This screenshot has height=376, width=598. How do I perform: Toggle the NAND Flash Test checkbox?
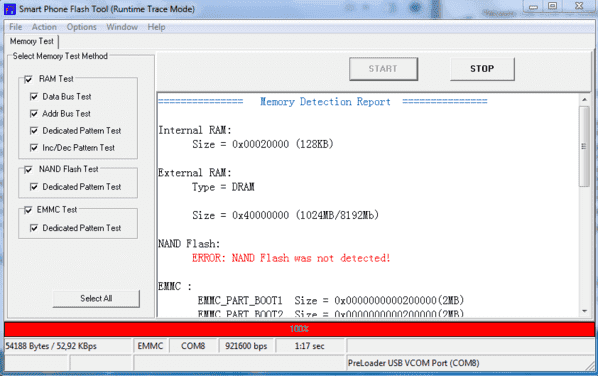coord(28,169)
